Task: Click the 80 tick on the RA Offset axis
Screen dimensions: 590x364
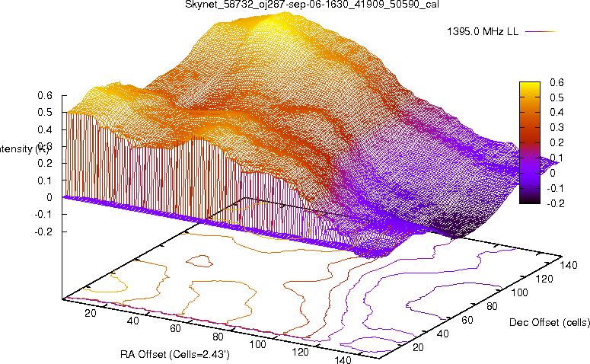Action: 218,337
